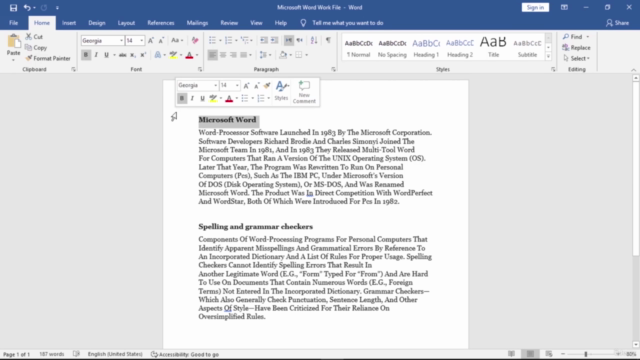Click Copy in Clipboard group
Image resolution: width=640 pixels, height=360 pixels.
[36, 48]
